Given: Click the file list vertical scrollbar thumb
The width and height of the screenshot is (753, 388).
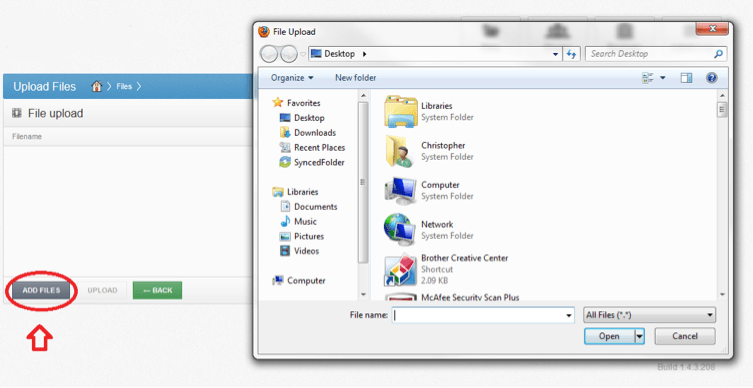Looking at the screenshot, I should [x=722, y=109].
